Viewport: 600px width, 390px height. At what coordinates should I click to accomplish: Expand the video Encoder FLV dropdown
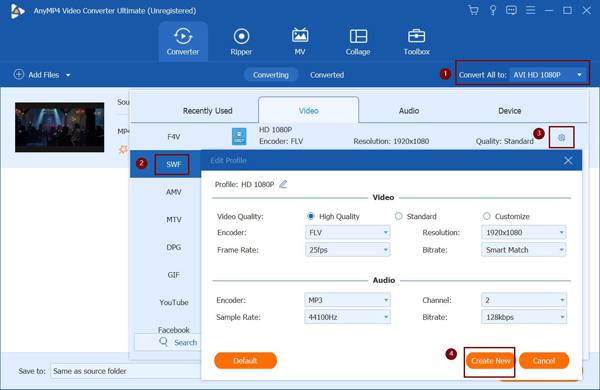[347, 232]
